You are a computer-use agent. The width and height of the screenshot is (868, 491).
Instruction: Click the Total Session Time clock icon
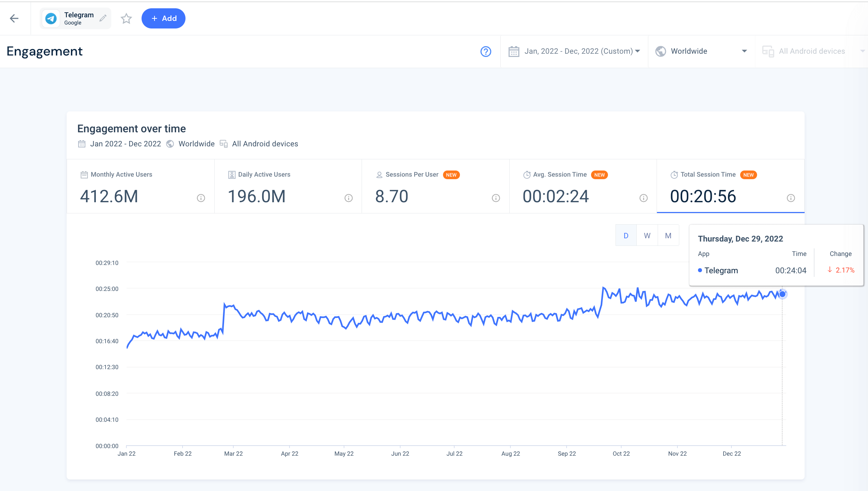coord(674,175)
